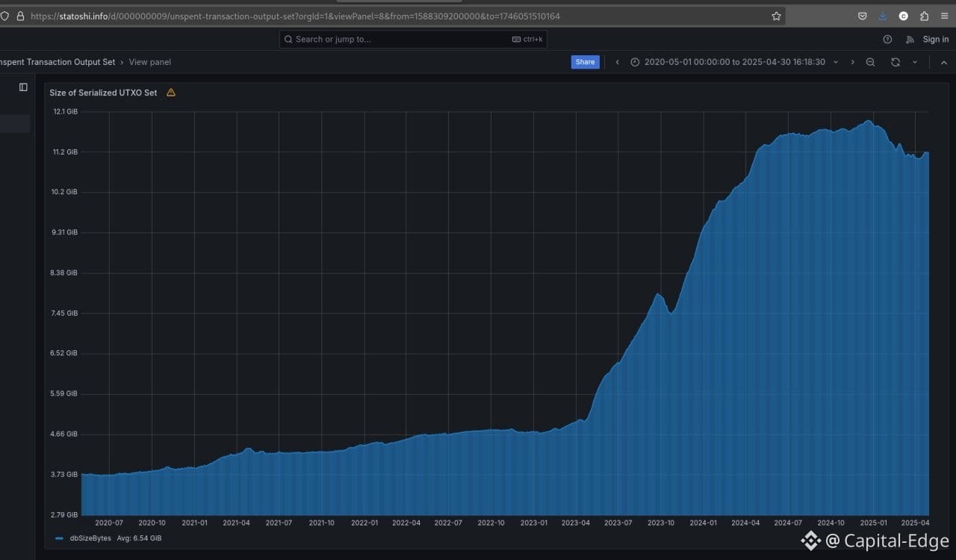Open the Grafana news feed icon
The height and width of the screenshot is (560, 956).
click(910, 40)
